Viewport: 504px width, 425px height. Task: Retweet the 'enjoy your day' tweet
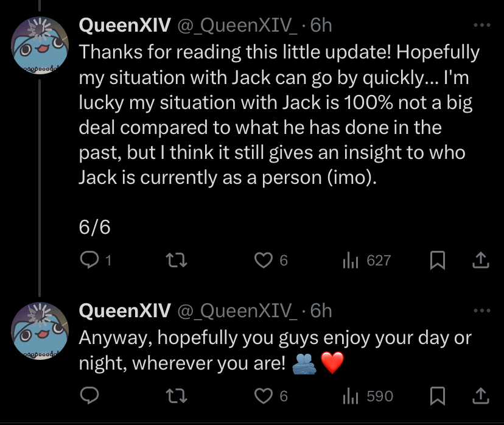coord(176,396)
